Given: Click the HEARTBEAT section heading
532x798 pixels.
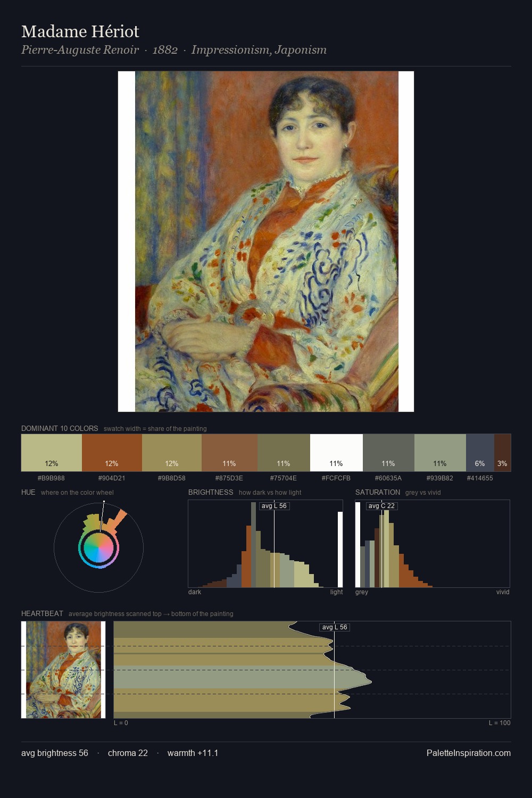Looking at the screenshot, I should [x=42, y=613].
